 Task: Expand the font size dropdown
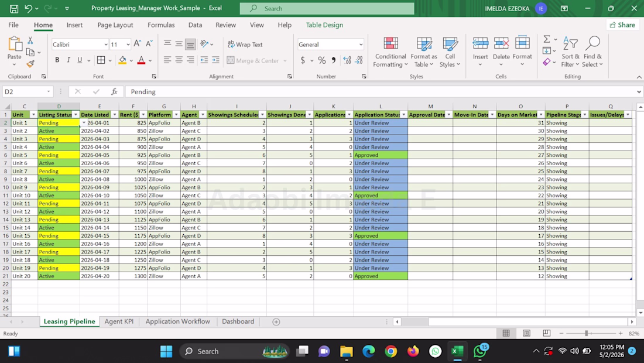pos(128,44)
